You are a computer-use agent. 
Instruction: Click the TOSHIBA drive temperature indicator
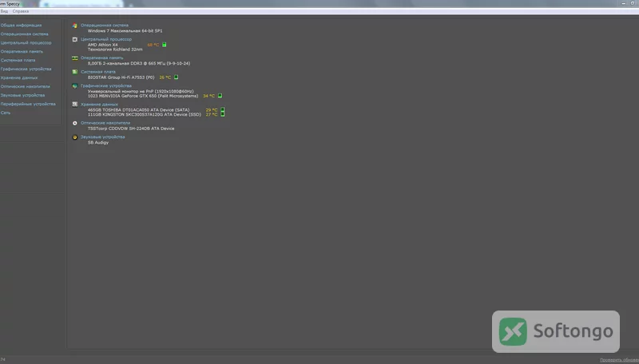point(223,110)
